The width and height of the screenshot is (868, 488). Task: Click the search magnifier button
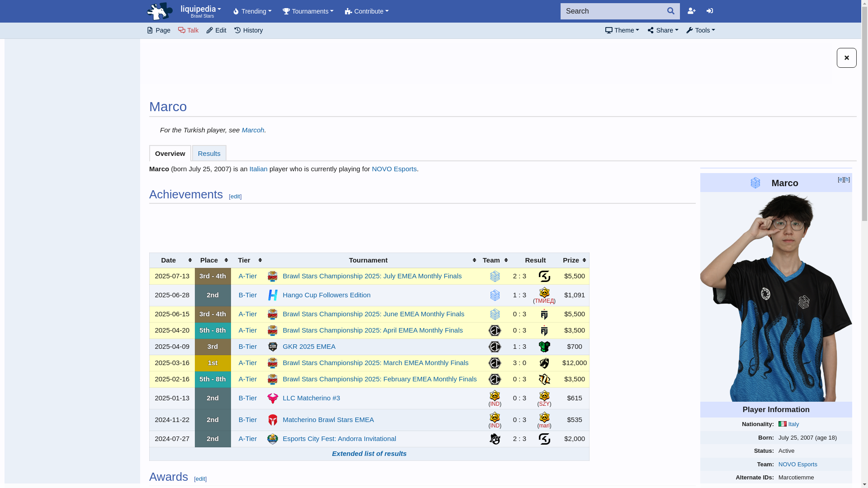(671, 11)
